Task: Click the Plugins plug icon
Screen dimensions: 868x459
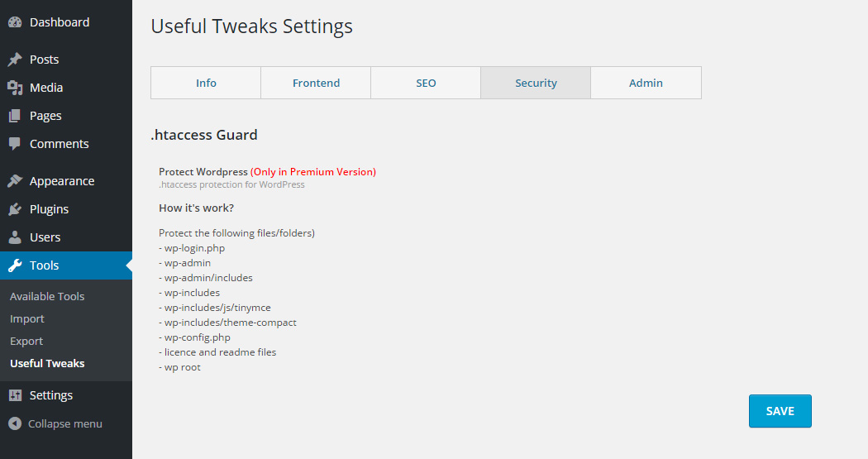Action: (15, 209)
